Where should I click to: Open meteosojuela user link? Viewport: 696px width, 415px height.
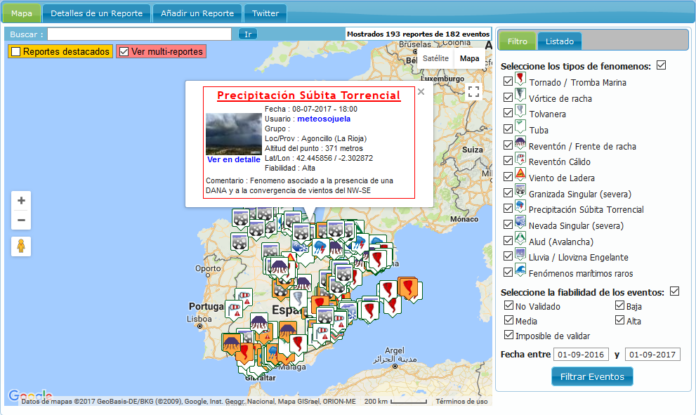(x=324, y=119)
